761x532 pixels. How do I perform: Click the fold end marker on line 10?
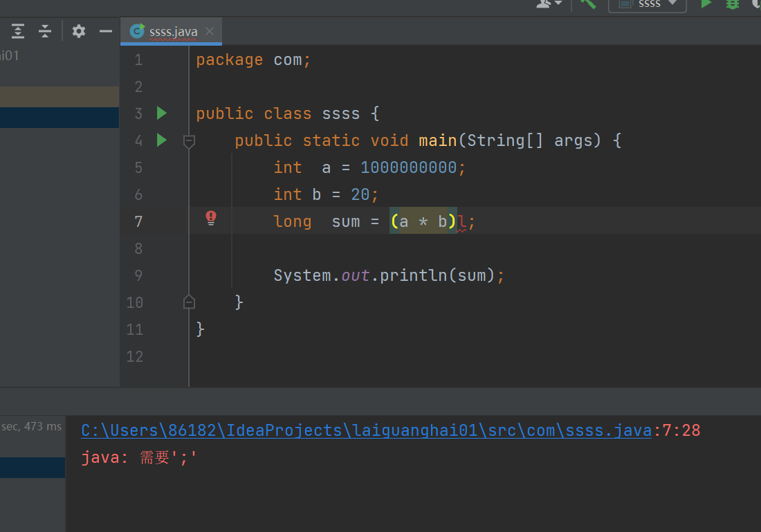(190, 302)
